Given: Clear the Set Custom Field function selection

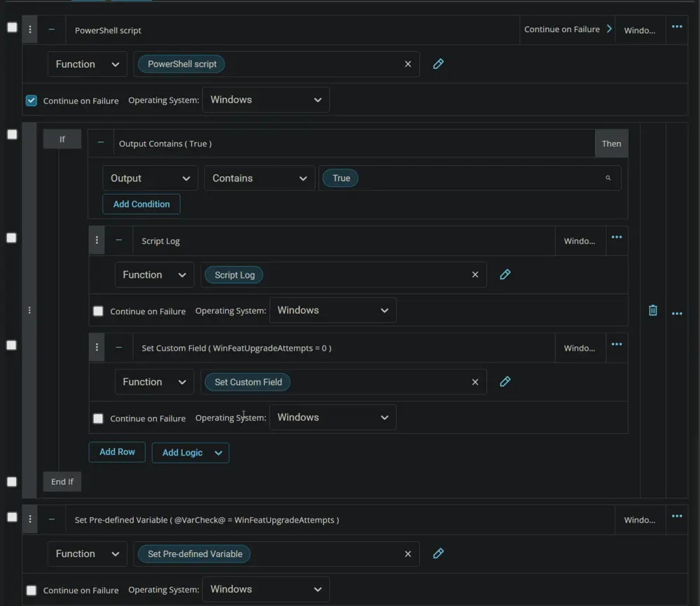Looking at the screenshot, I should [475, 382].
